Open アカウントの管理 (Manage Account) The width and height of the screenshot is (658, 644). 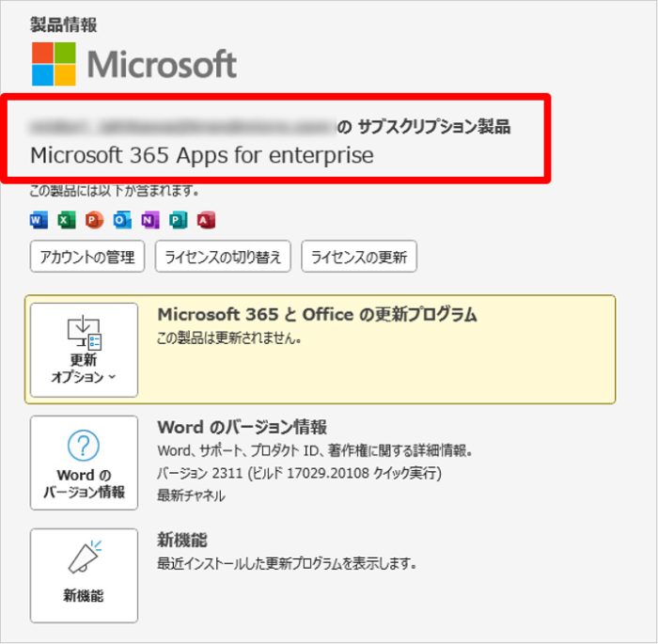pos(87,257)
